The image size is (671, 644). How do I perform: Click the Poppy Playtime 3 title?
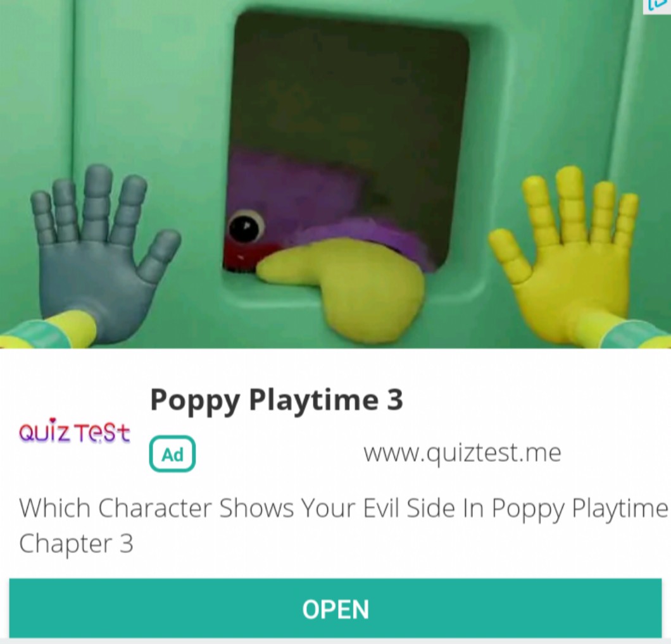point(277,400)
